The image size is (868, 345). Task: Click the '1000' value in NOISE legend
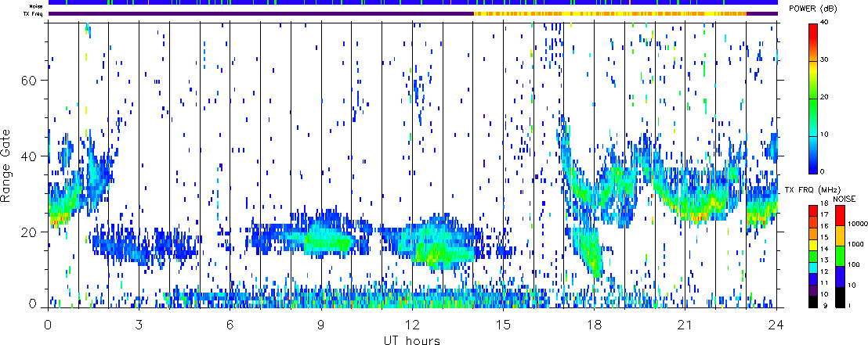click(x=855, y=243)
